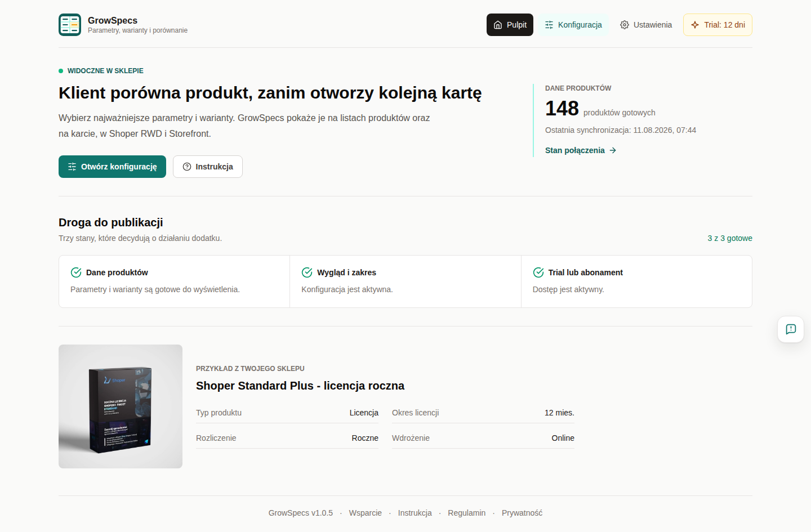This screenshot has width=811, height=532.
Task: Follow the Stan połączenia link
Action: [581, 150]
